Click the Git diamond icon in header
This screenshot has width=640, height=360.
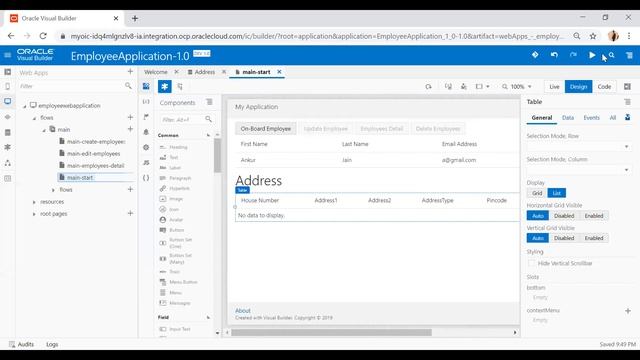[535, 55]
